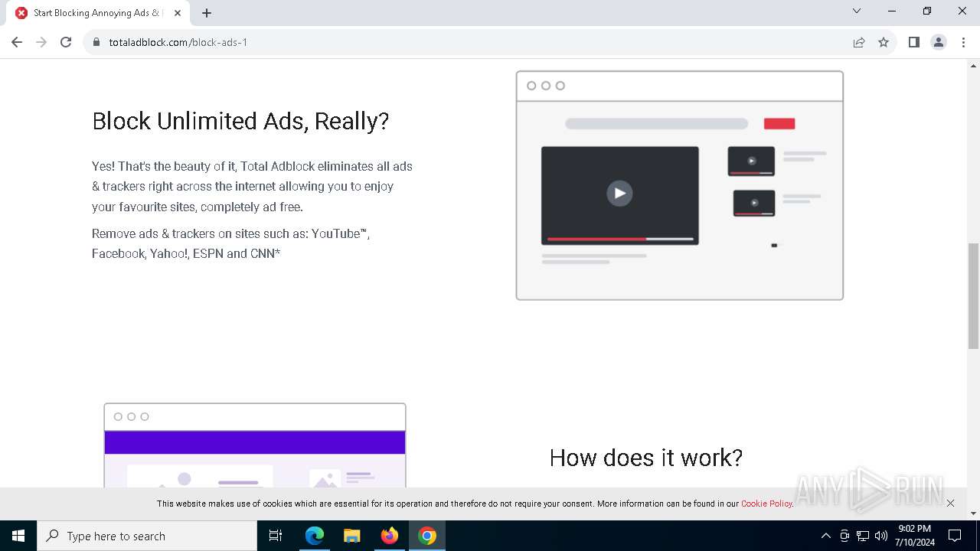Screen dimensions: 980x551
Task: Launch Microsoft Edge from taskbar
Action: coord(315,536)
